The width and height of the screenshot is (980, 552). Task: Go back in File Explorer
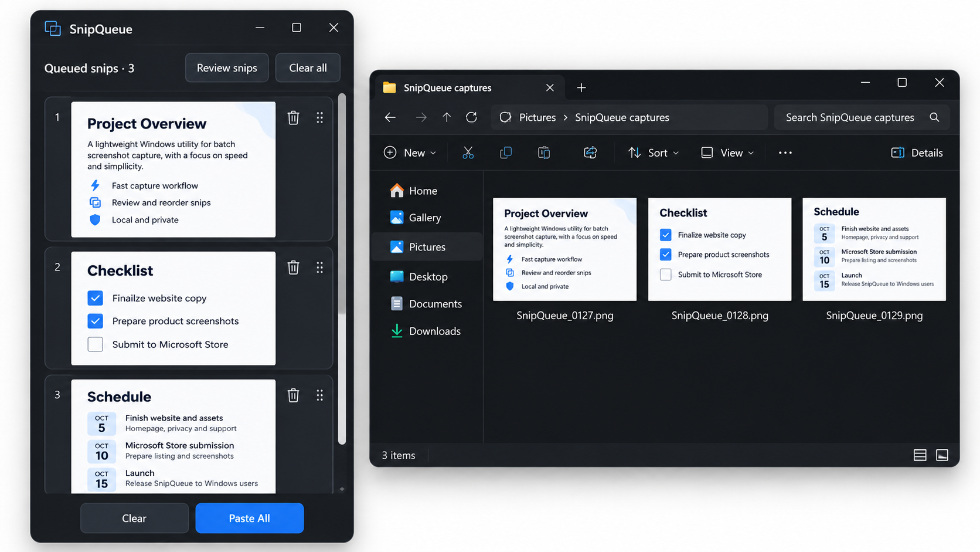click(390, 117)
